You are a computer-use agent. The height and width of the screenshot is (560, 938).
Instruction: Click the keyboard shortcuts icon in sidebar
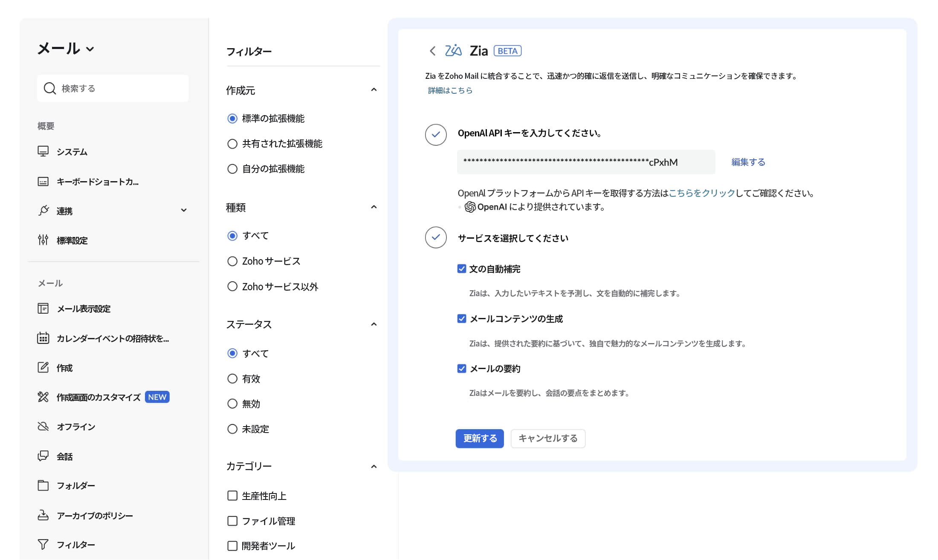coord(43,182)
